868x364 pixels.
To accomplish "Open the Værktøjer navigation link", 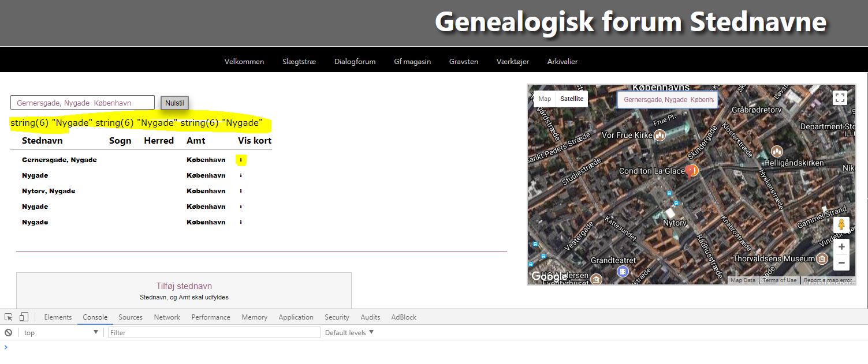I will pos(512,62).
